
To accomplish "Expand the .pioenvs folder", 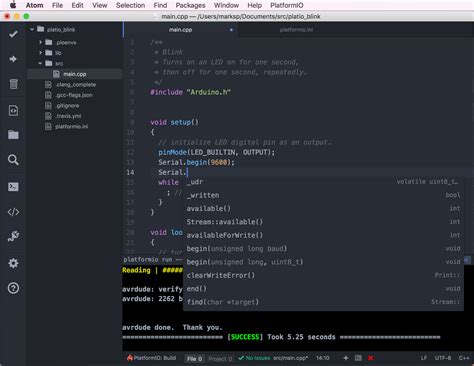I will coord(40,42).
